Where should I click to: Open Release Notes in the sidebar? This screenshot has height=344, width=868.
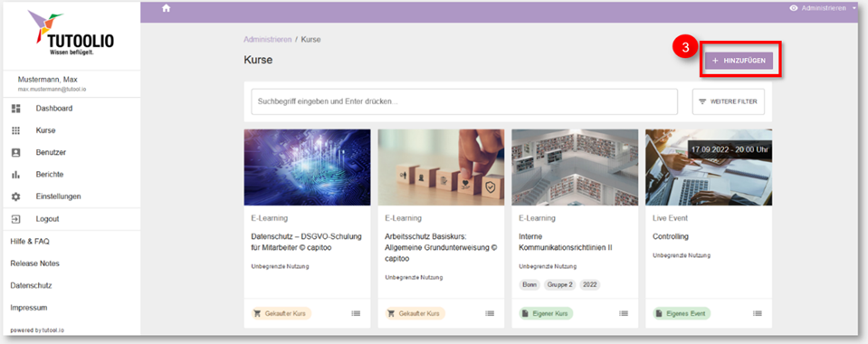[35, 263]
